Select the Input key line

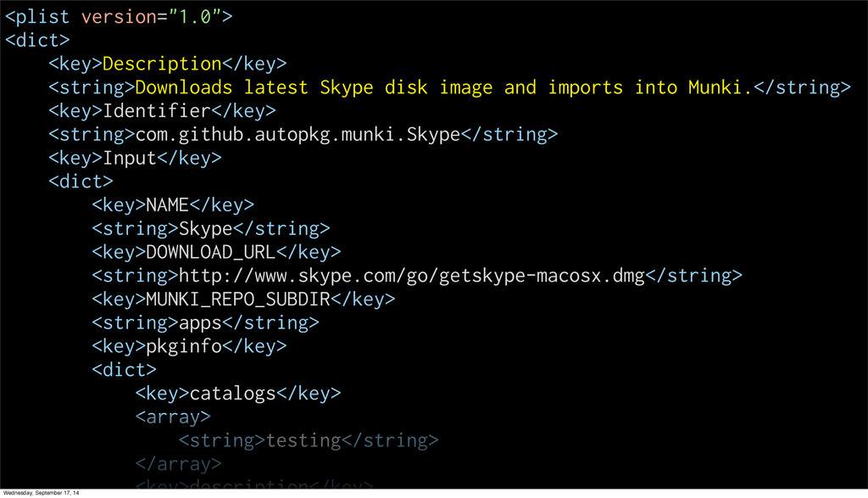(135, 158)
